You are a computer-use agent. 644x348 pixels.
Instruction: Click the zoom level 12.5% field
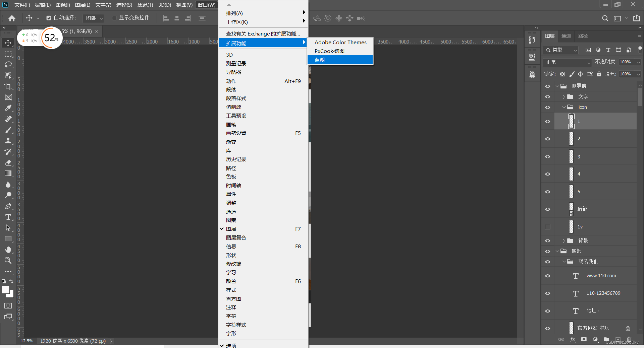coord(27,341)
